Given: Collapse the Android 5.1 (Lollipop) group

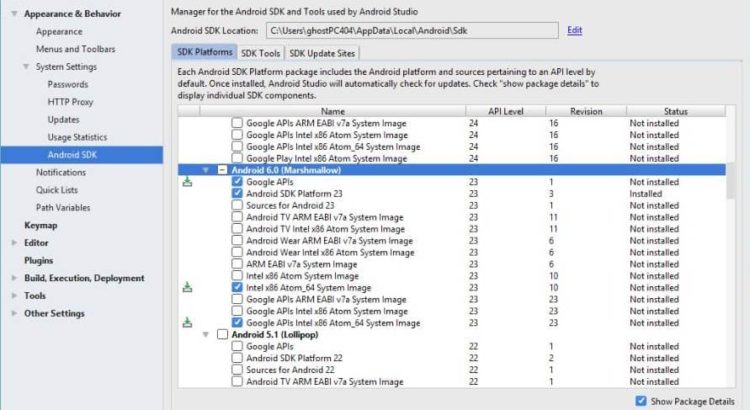Looking at the screenshot, I should click(x=206, y=334).
